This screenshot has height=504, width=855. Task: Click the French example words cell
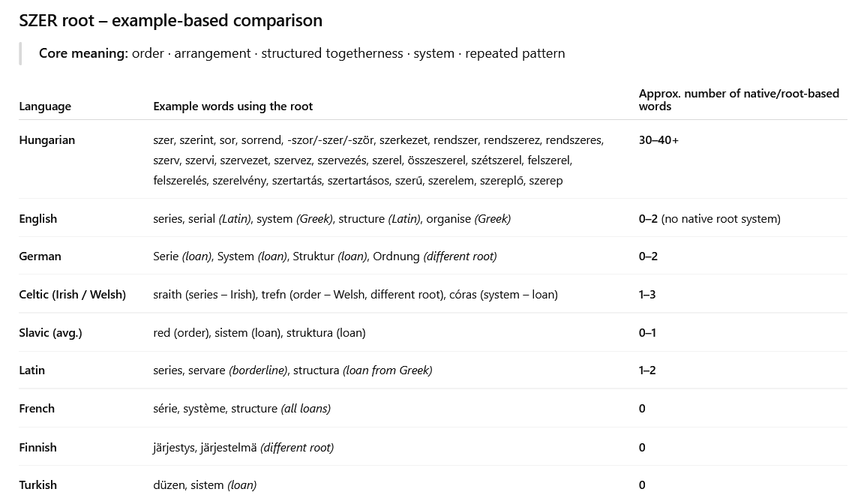[241, 409]
